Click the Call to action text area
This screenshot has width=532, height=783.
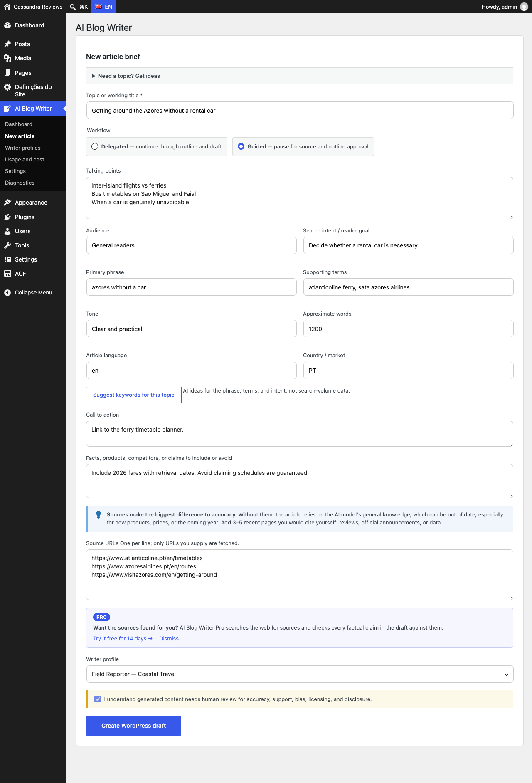pos(300,434)
